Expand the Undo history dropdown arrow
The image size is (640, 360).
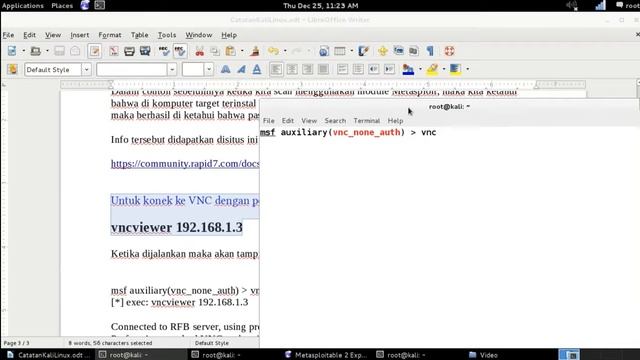pos(285,51)
